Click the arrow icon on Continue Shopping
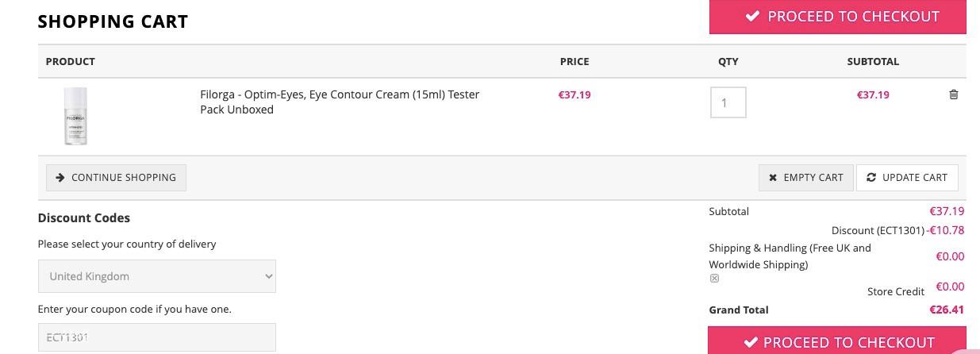 [x=60, y=177]
